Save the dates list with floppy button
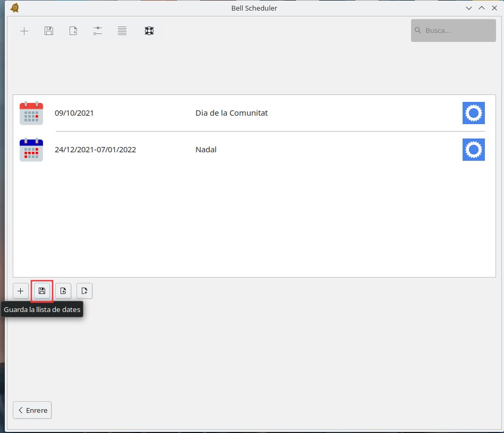504x433 pixels. coord(42,291)
